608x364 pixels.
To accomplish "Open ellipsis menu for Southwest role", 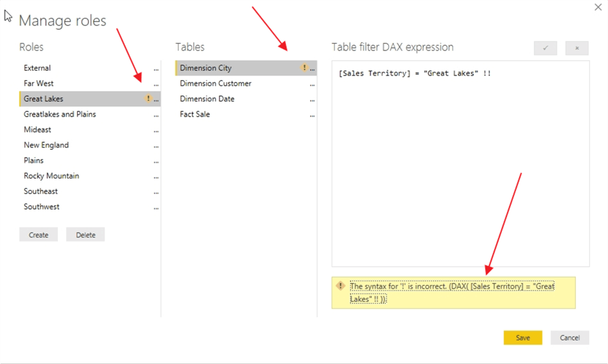I will click(x=157, y=208).
